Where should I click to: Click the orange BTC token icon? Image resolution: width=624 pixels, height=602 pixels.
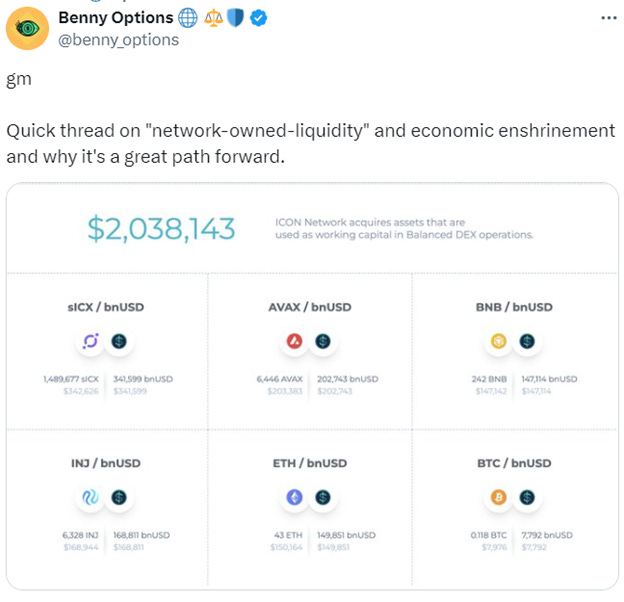coord(500,497)
